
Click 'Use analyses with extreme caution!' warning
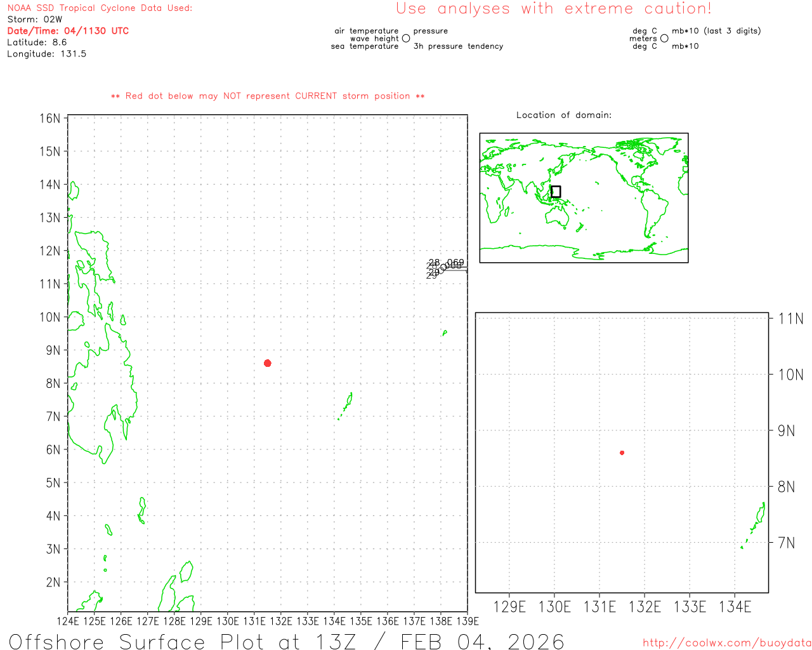tap(554, 9)
